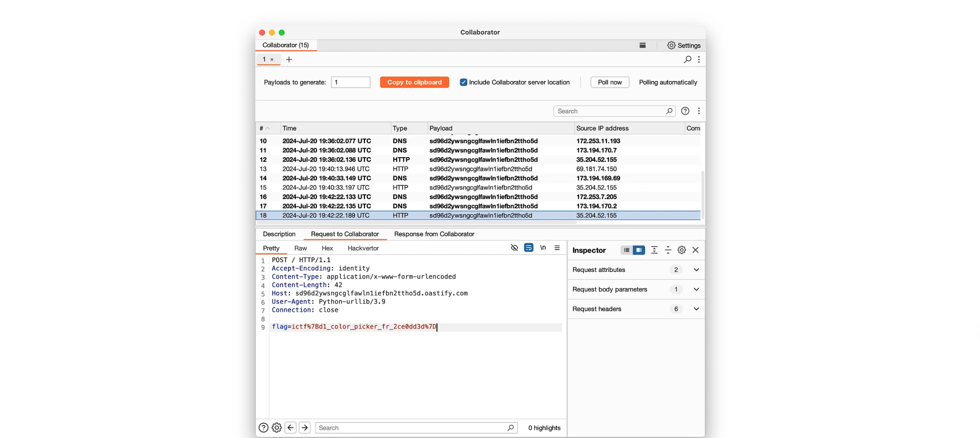Select the Collaborator (15) tab

point(285,45)
